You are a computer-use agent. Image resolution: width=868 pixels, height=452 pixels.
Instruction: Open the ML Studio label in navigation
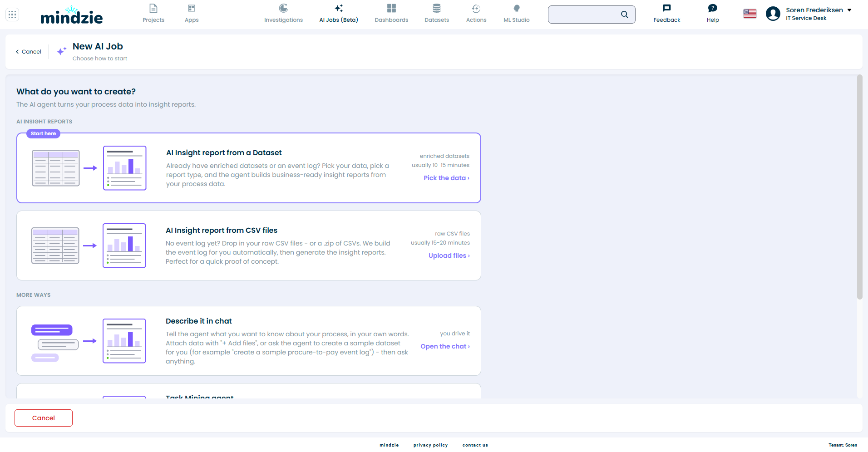pos(517,20)
